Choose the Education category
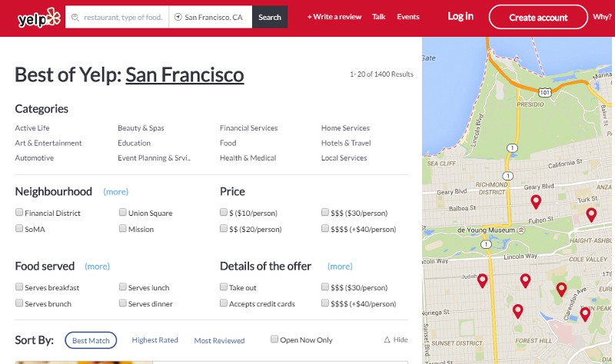The image size is (615, 364). tap(134, 143)
